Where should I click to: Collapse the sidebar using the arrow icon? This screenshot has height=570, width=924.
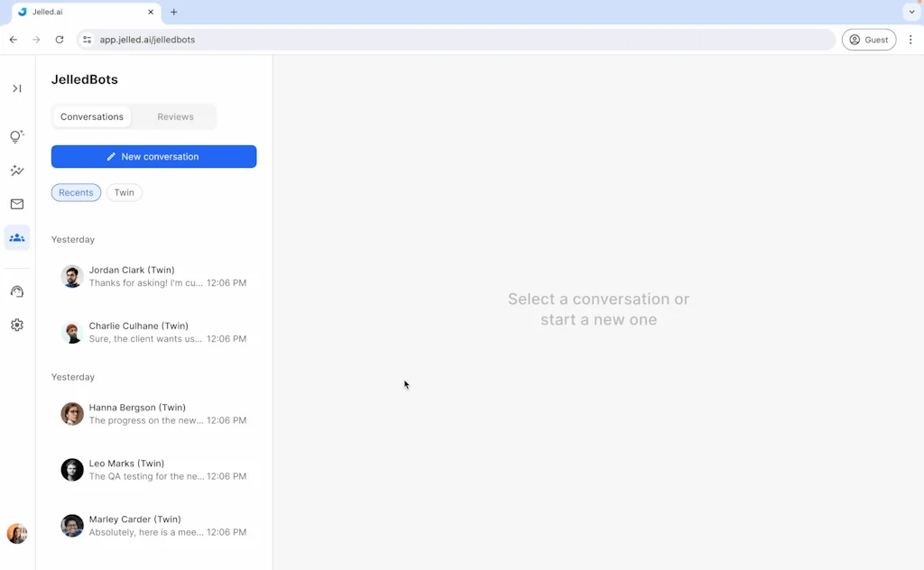pos(16,88)
